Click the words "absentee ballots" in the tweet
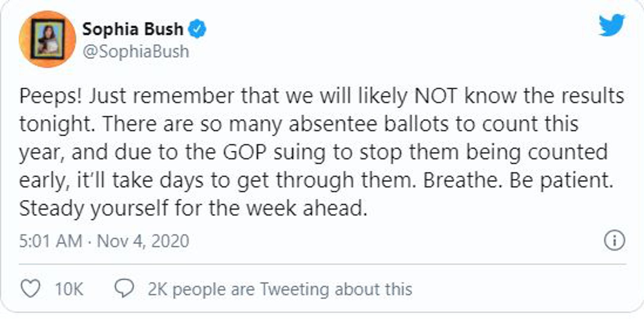 pyautogui.click(x=368, y=124)
